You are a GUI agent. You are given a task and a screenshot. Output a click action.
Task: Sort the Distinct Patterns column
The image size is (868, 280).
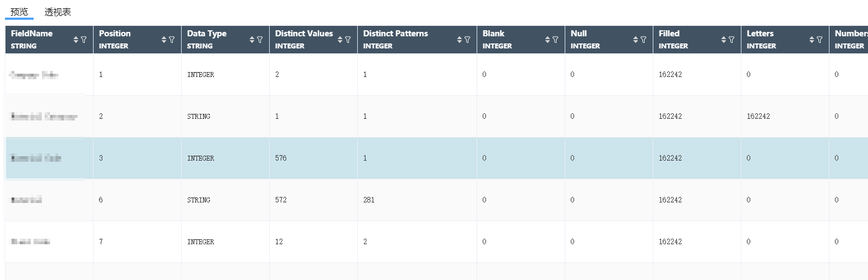click(x=459, y=40)
